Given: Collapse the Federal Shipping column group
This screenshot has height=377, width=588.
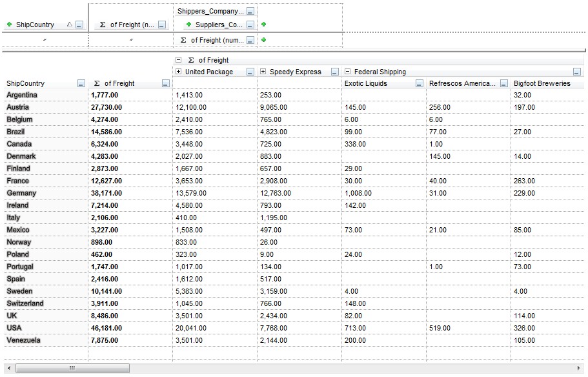Looking at the screenshot, I should pyautogui.click(x=348, y=72).
